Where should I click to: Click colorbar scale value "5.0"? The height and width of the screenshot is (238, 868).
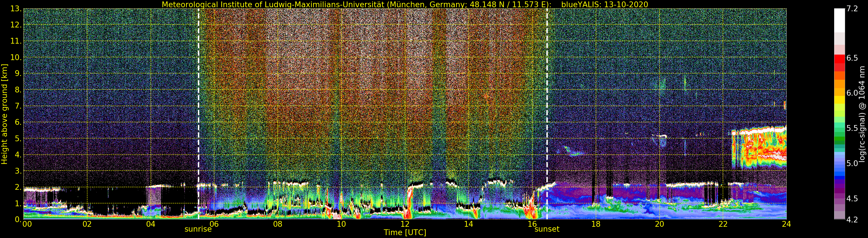tap(852, 163)
